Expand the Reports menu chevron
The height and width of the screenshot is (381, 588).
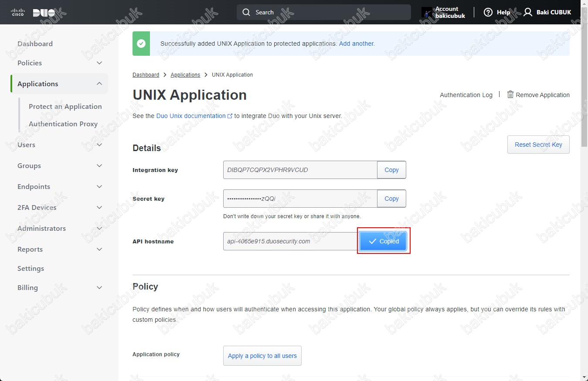(x=99, y=249)
